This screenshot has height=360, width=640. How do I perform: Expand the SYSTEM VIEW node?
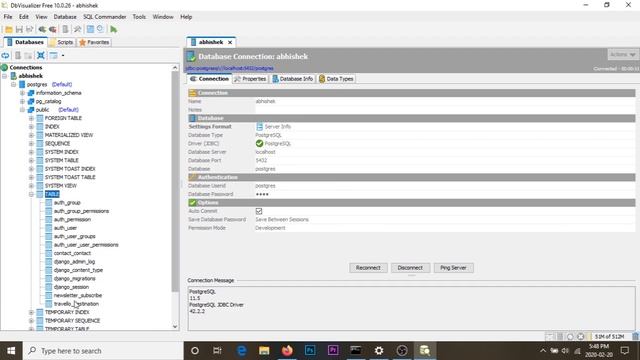[31, 186]
